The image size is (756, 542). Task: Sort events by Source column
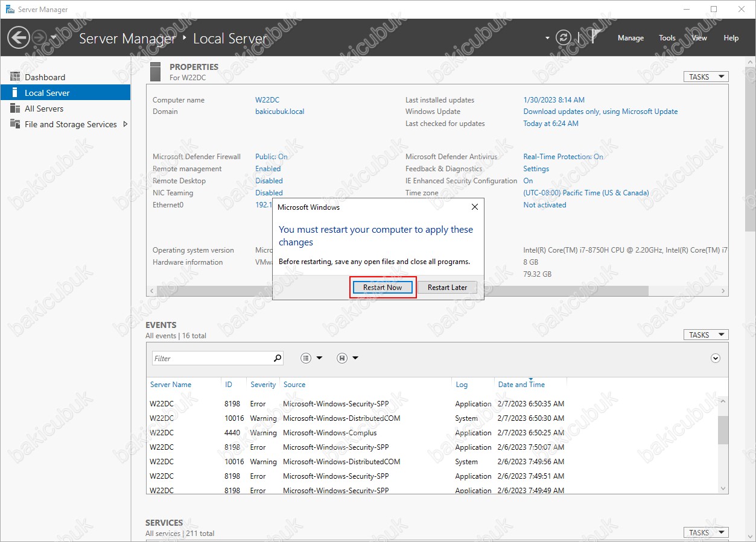(x=294, y=385)
